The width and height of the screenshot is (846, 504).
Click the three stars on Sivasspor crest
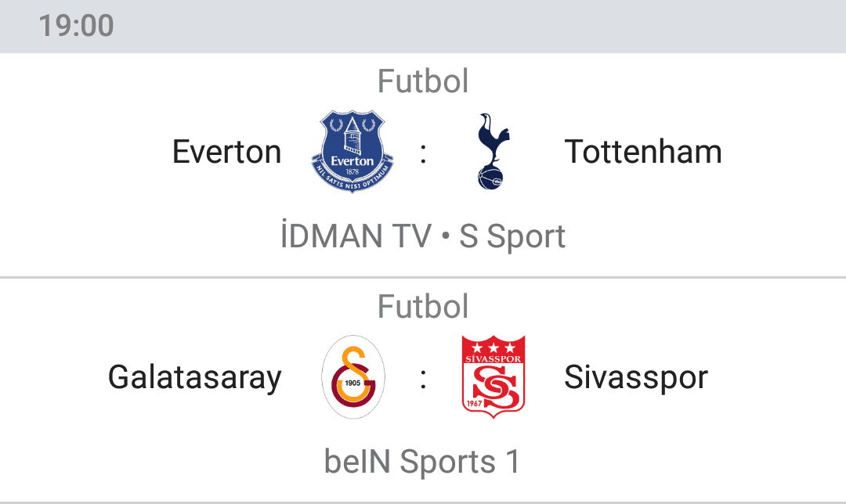pyautogui.click(x=493, y=347)
